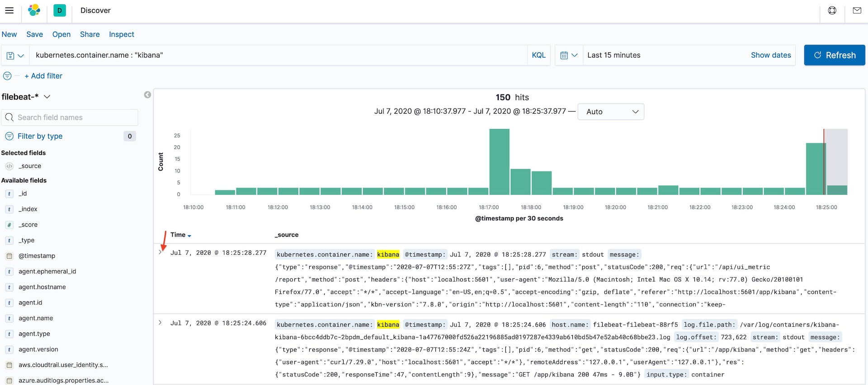Click the tallest histogram bar at 18:17:00
Image resolution: width=868 pixels, height=385 pixels.
[499, 162]
